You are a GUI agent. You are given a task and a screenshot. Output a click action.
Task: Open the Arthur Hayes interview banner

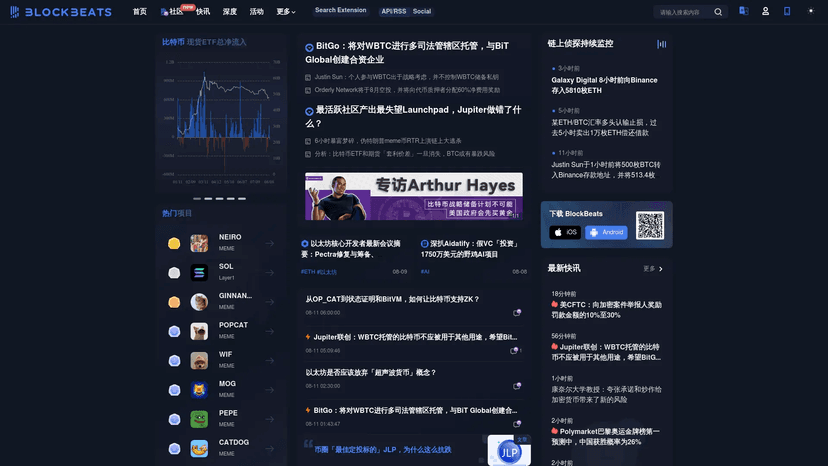[x=413, y=196]
